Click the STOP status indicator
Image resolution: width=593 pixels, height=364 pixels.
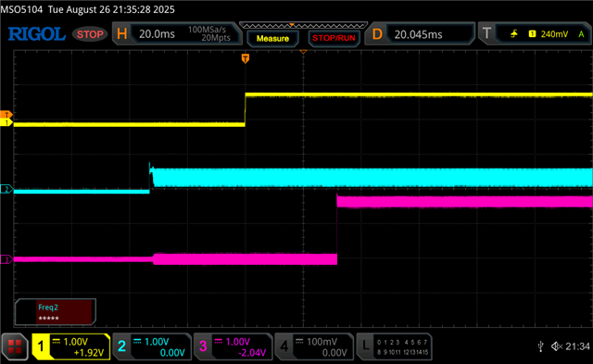(90, 34)
